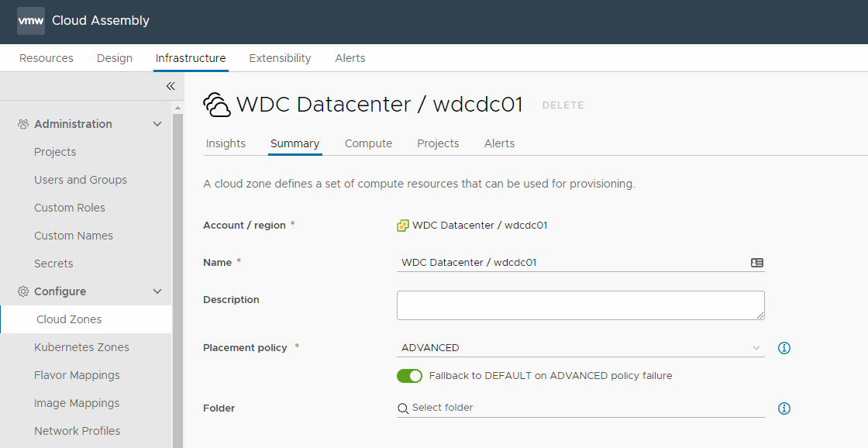The height and width of the screenshot is (448, 868).
Task: Click the VMware logo icon
Action: (x=30, y=21)
